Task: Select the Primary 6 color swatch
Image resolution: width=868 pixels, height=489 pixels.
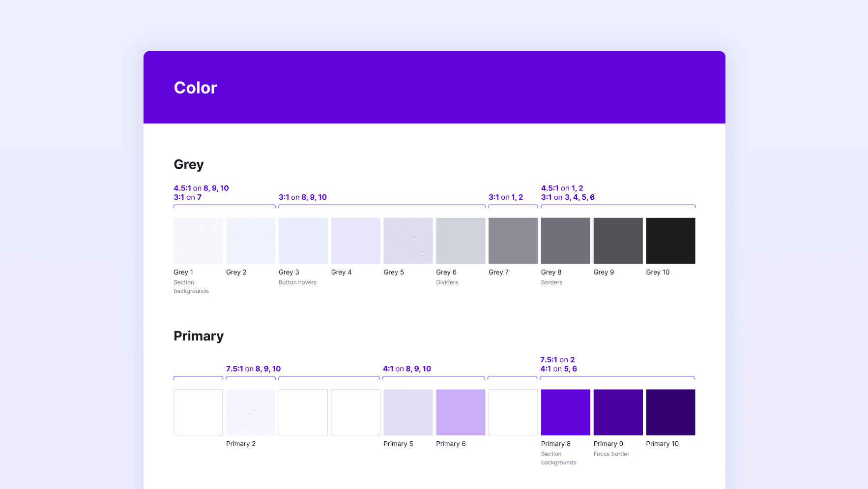Action: click(461, 412)
